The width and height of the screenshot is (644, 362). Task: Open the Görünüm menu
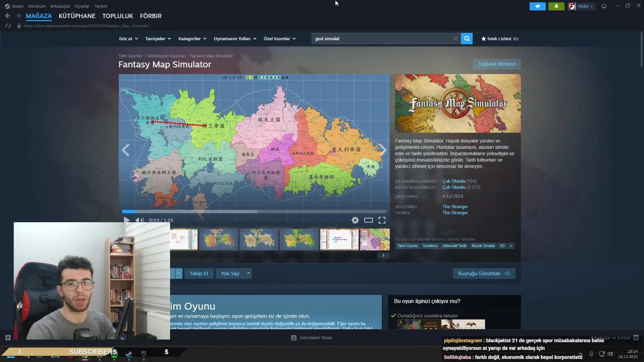pos(37,6)
